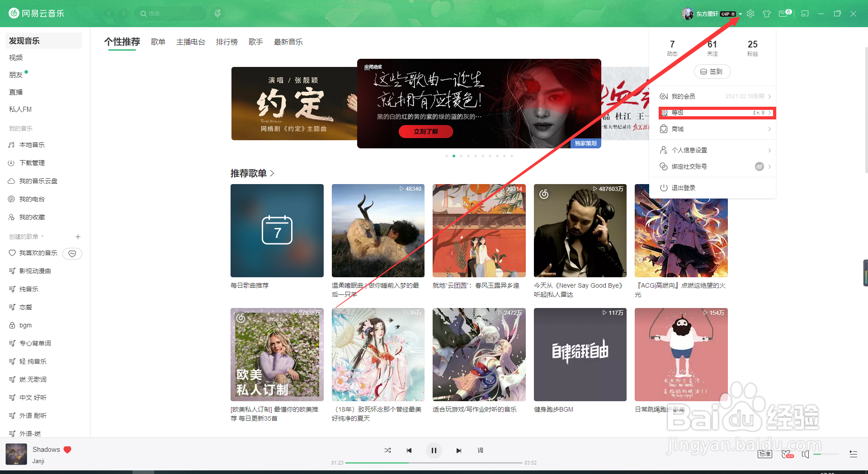Open the 健身跑步BGM playlist title

pyautogui.click(x=553, y=409)
